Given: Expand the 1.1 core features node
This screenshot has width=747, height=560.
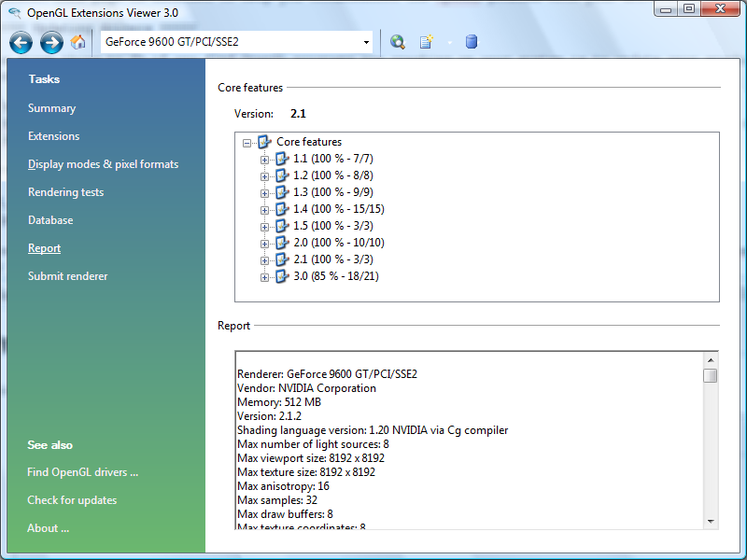Looking at the screenshot, I should point(264,160).
